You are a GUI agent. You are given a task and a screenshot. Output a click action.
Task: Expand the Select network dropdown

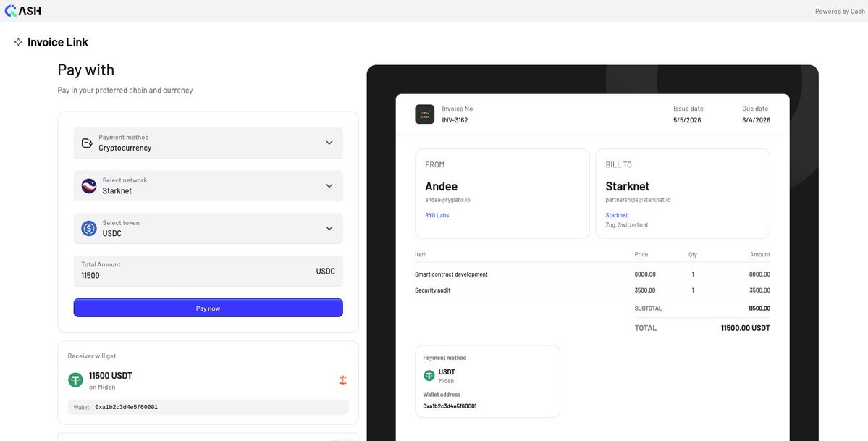coord(208,185)
